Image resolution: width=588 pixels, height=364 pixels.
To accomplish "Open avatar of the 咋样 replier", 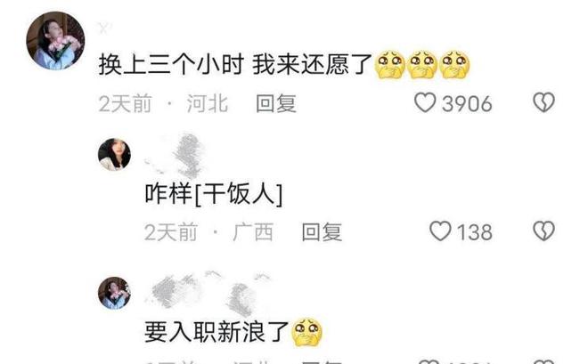I will click(114, 155).
